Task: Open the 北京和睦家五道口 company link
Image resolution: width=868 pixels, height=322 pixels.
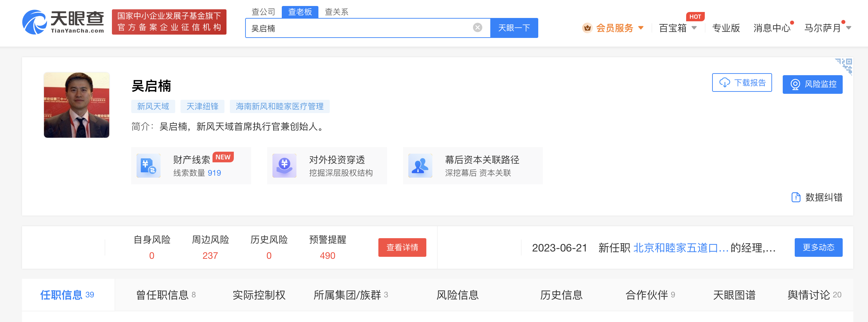Action: point(681,247)
